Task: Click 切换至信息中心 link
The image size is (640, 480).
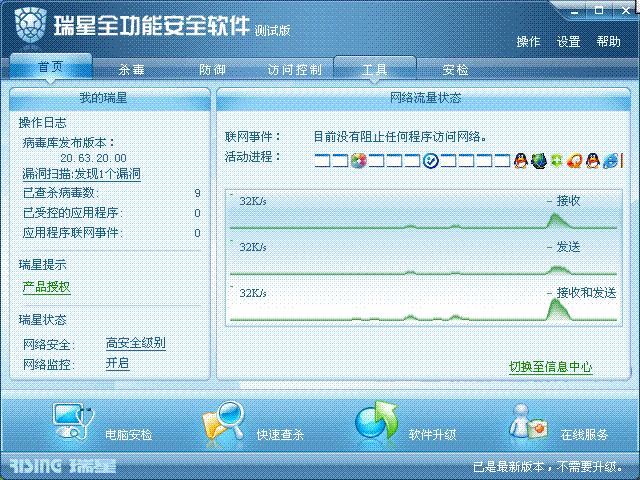Action: click(x=551, y=367)
